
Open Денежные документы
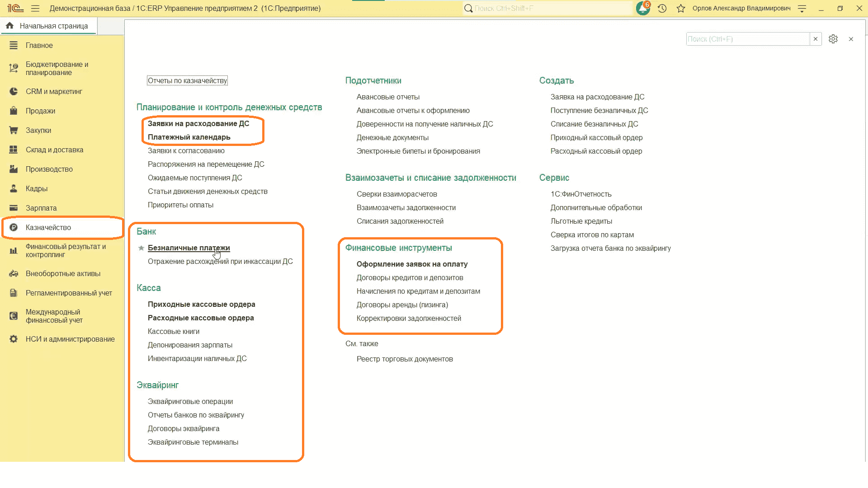click(392, 137)
